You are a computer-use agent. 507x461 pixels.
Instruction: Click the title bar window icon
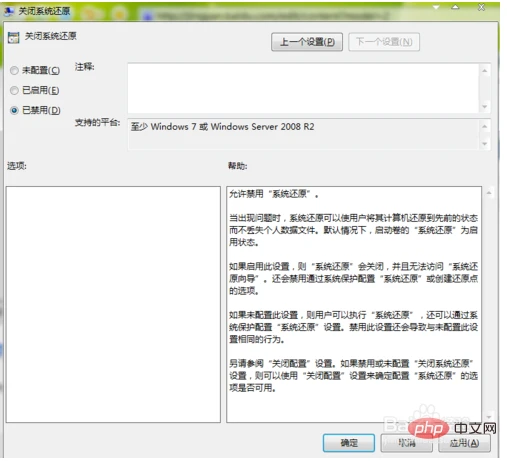(x=9, y=11)
